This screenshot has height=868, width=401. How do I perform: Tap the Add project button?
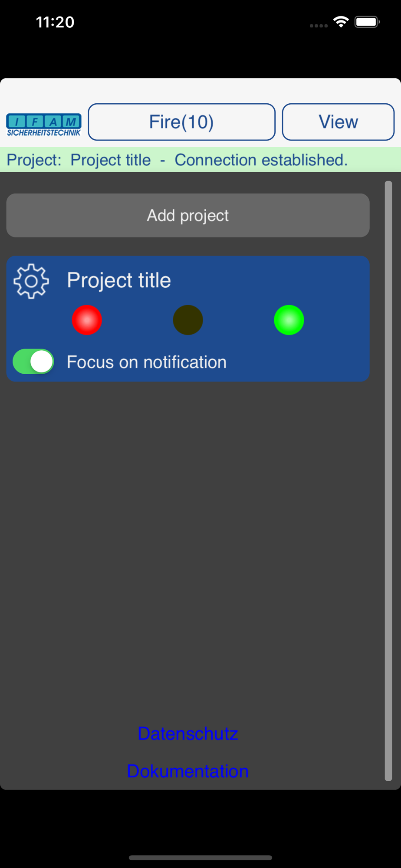188,215
